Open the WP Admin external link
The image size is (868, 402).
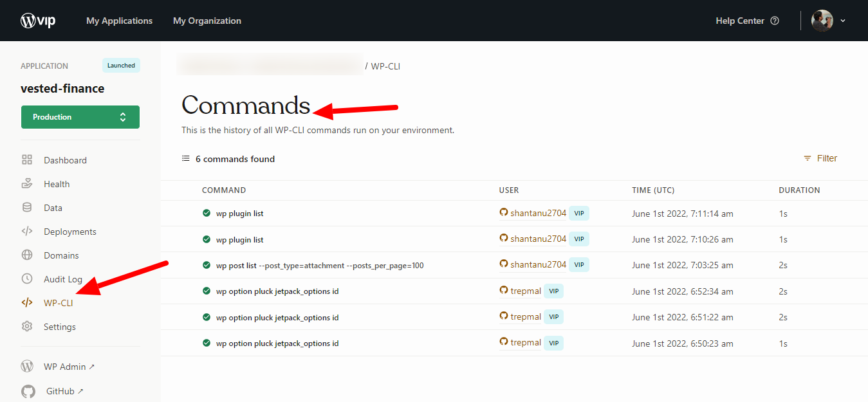pyautogui.click(x=69, y=367)
